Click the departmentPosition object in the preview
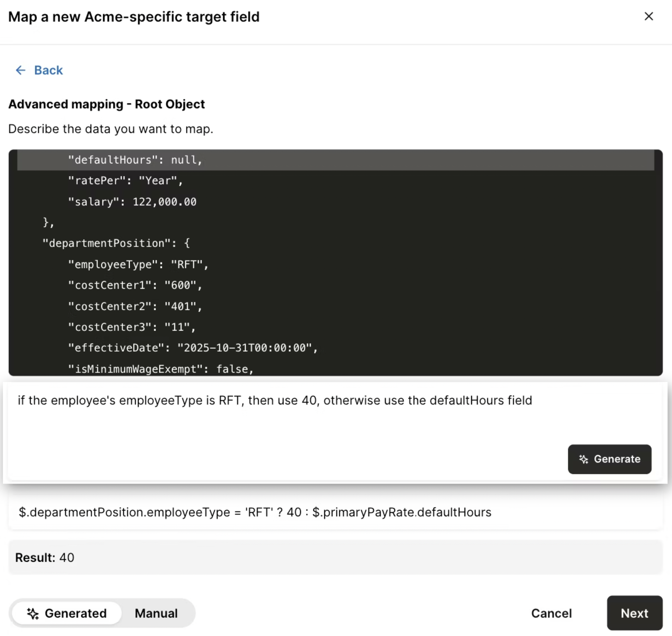 [x=116, y=243]
